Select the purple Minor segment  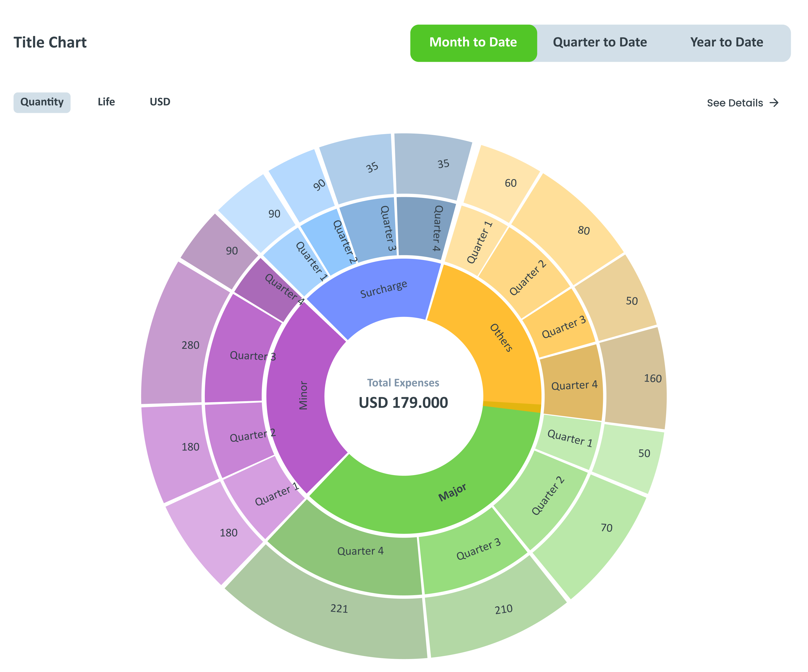[303, 396]
